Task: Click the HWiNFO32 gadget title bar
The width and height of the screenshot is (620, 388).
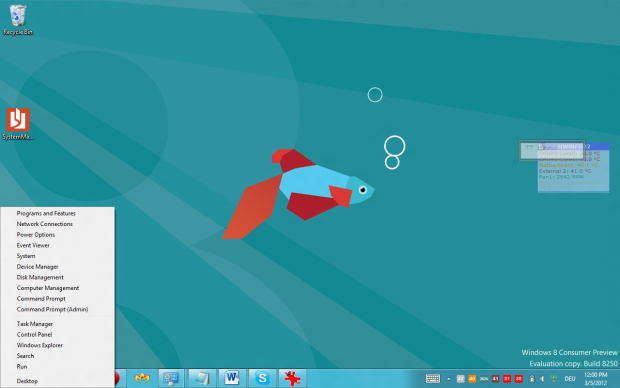Action: 573,146
